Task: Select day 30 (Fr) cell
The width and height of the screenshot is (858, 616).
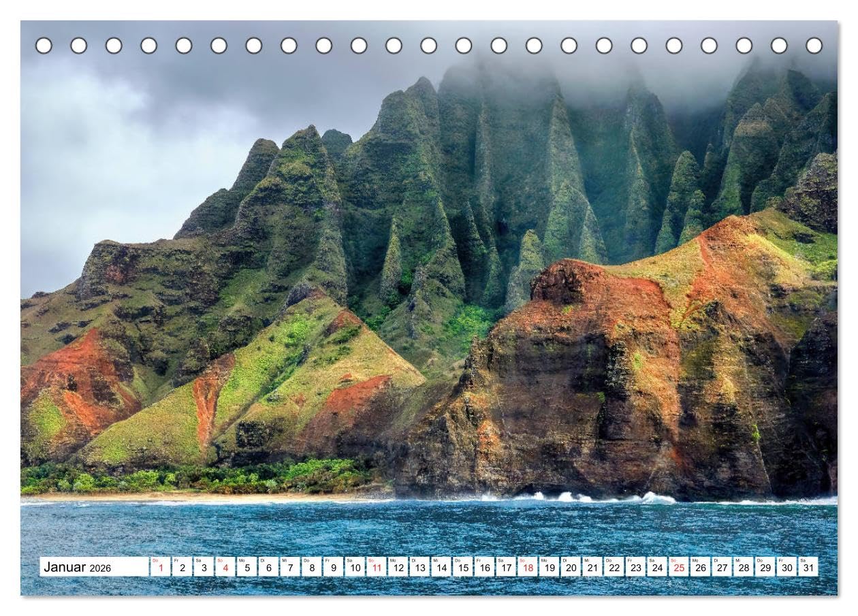Action: coord(787,567)
